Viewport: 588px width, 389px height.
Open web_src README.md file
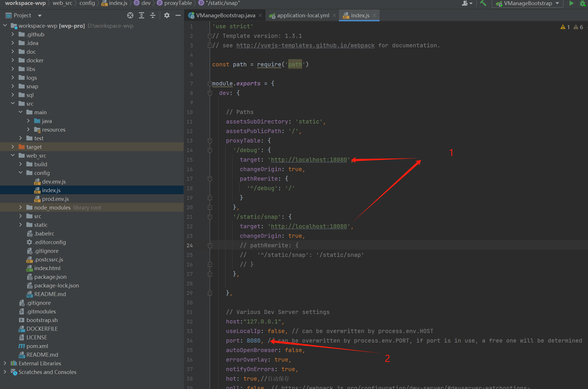(x=50, y=294)
